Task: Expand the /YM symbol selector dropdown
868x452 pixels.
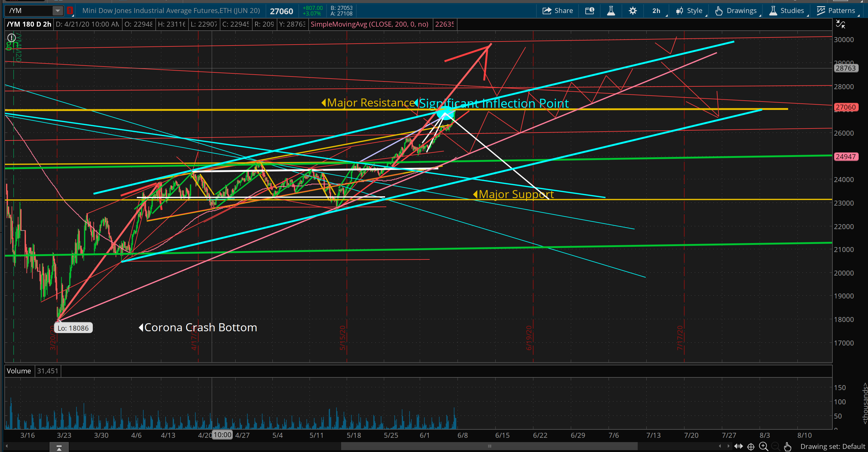Action: click(x=58, y=11)
